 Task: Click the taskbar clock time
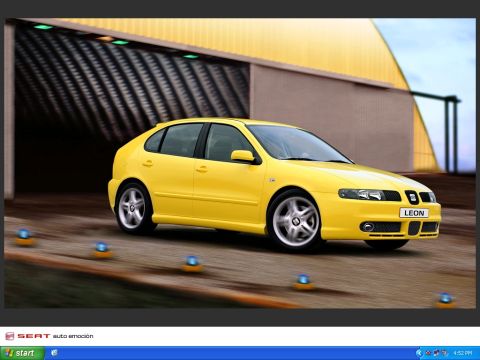(462, 353)
